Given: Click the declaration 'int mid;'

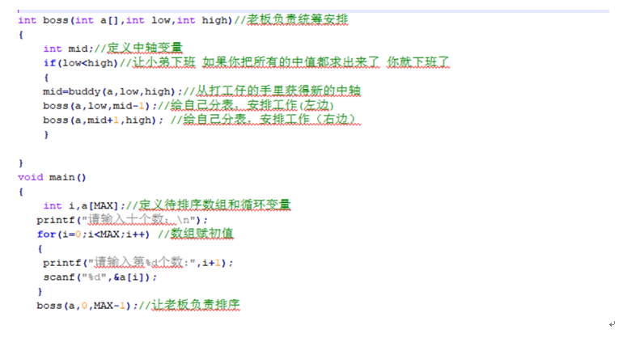Looking at the screenshot, I should 68,49.
